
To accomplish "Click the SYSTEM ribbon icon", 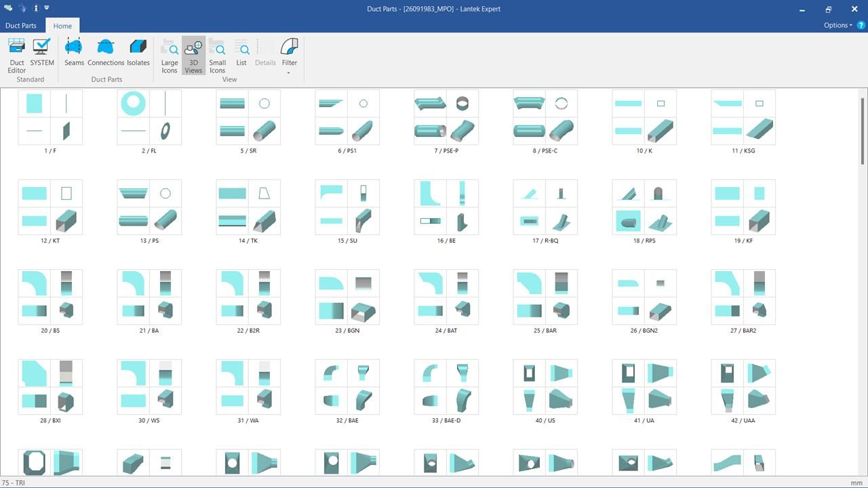I will click(x=42, y=53).
